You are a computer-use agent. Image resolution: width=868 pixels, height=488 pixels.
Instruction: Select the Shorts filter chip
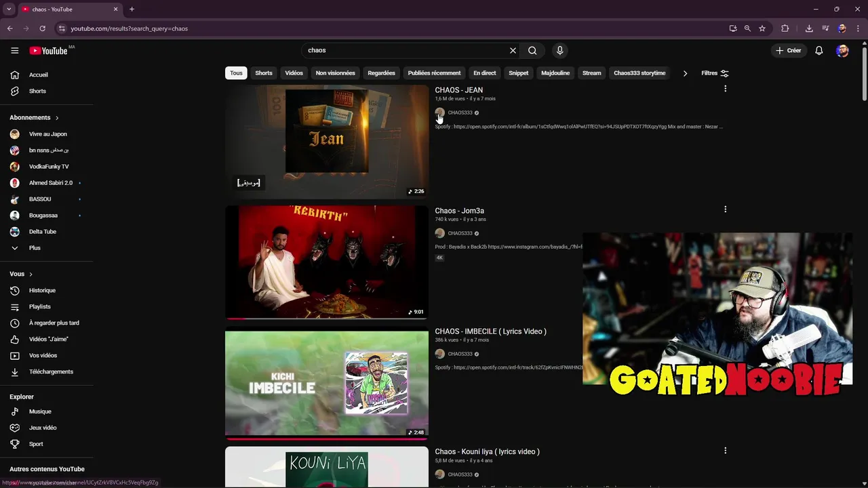(264, 73)
